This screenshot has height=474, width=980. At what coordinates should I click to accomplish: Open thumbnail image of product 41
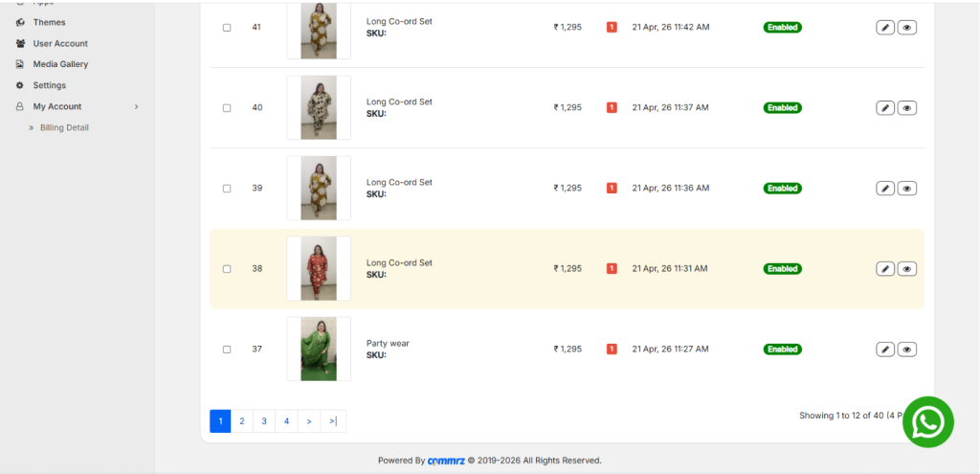click(319, 30)
